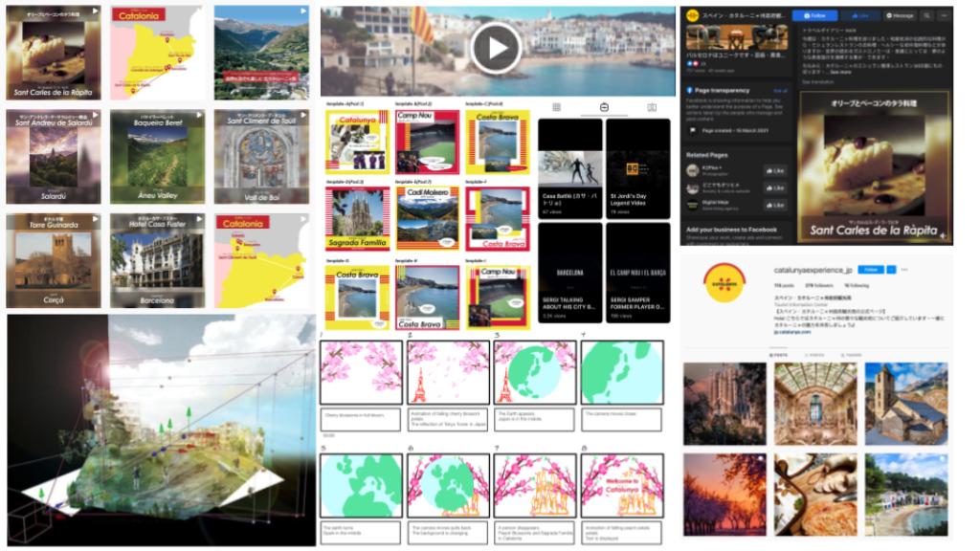The image size is (980, 551).
Task: Select the IGTV videos tab icon
Action: (x=604, y=107)
